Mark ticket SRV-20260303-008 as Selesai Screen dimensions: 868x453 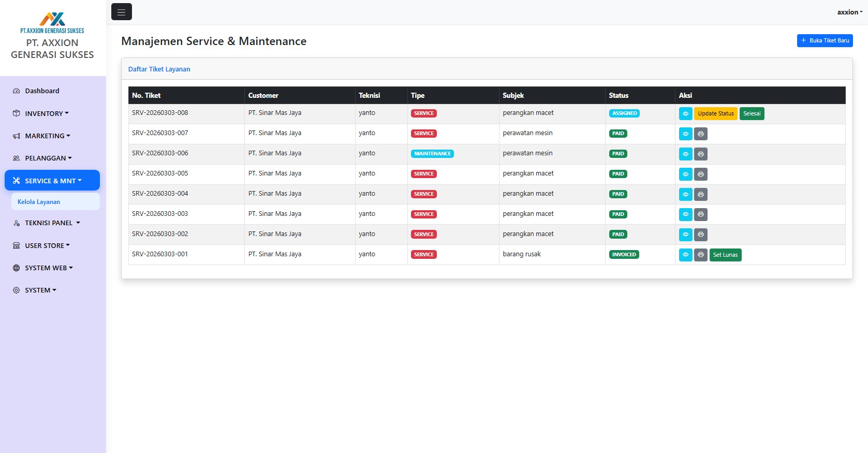point(752,113)
